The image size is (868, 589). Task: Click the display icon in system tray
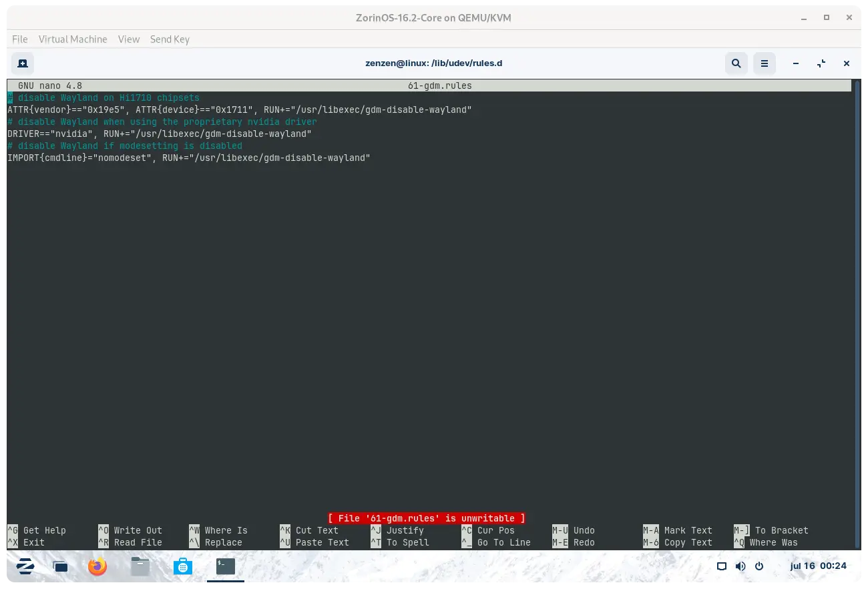(722, 566)
